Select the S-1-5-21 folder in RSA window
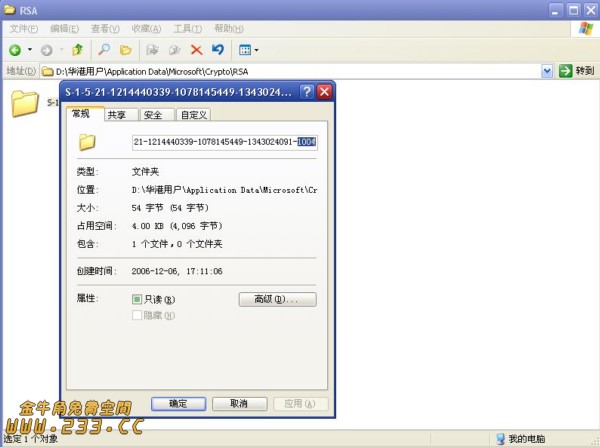 click(x=25, y=103)
